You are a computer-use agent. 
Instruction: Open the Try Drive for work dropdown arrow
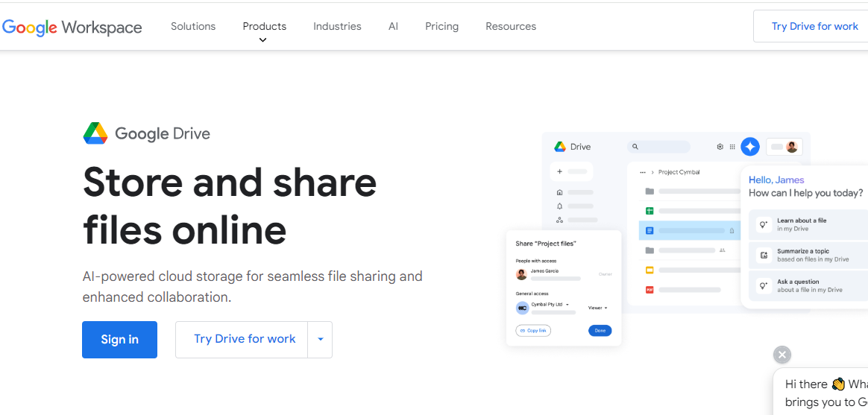coord(320,339)
